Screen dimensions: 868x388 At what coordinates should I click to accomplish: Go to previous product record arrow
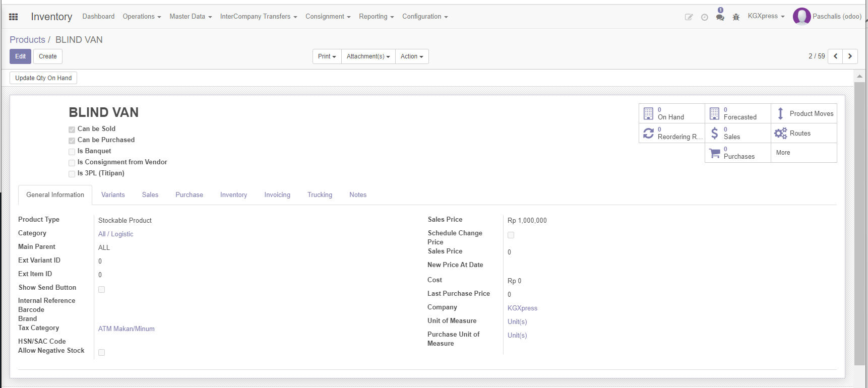pos(835,56)
